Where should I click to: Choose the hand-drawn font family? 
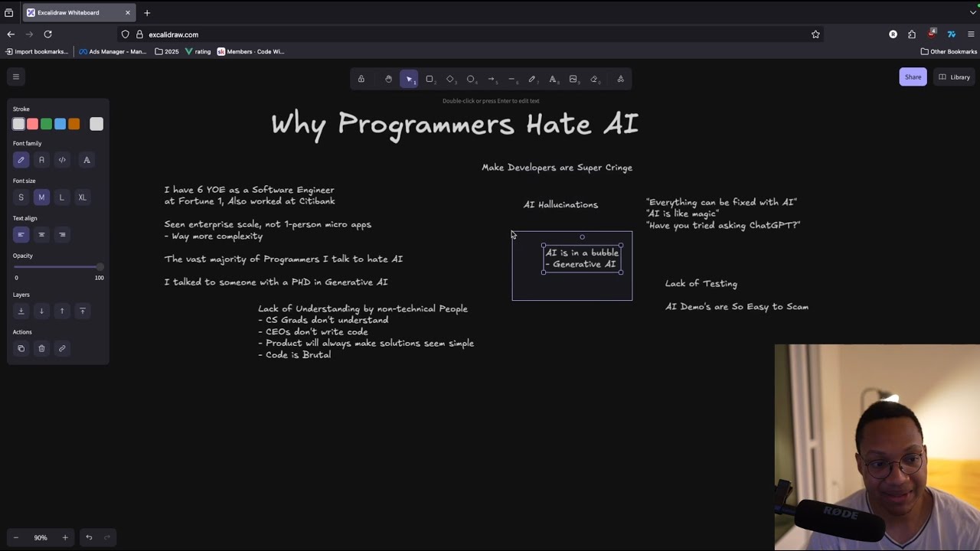(x=21, y=160)
